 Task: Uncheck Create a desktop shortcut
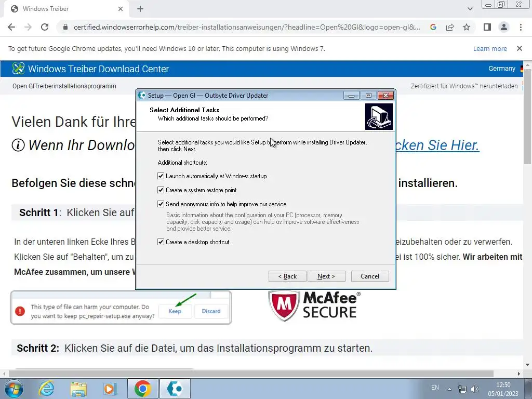point(161,242)
